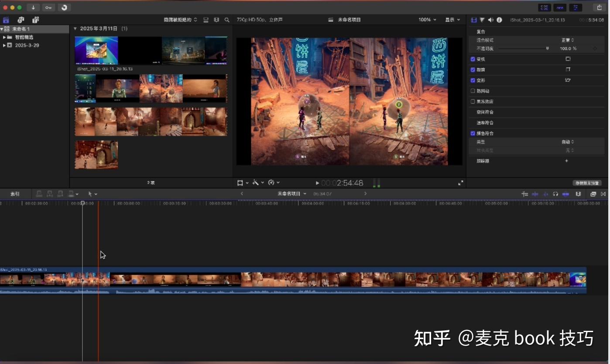Play the viewer with play button

tap(317, 183)
